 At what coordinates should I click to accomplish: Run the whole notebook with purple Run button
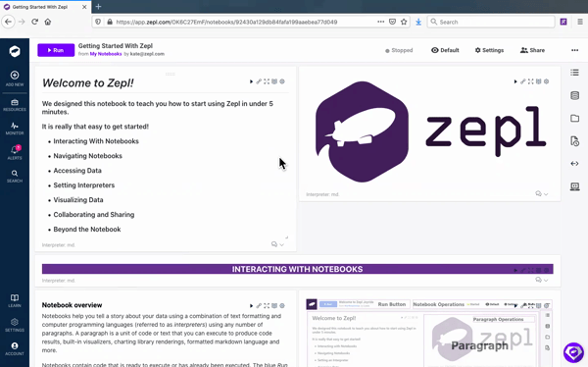56,50
